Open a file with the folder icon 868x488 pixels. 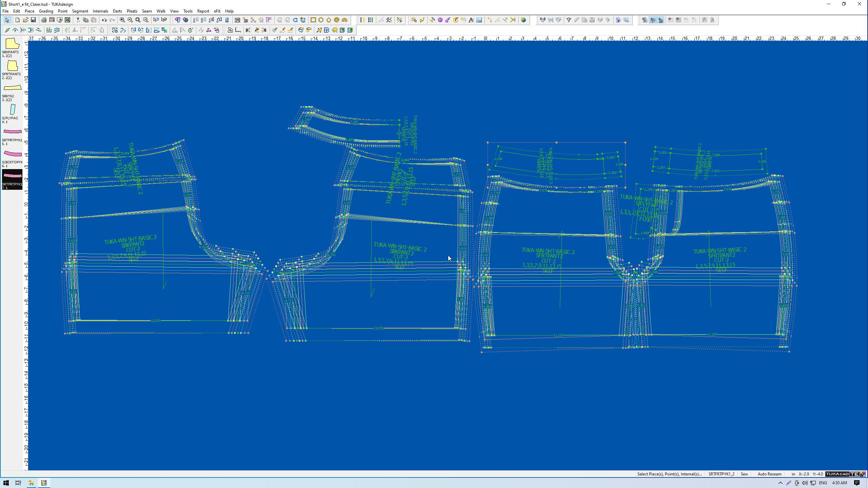point(25,20)
